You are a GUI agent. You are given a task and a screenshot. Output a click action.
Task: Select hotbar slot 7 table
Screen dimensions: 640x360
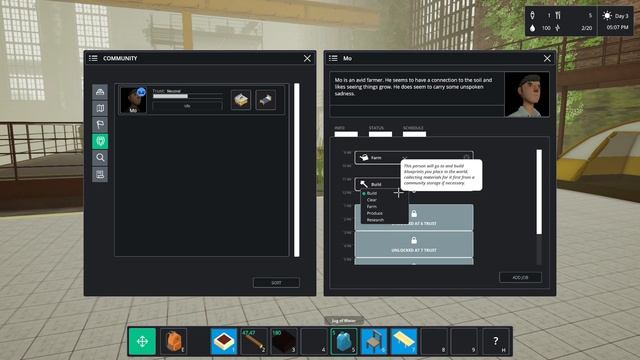coord(404,341)
